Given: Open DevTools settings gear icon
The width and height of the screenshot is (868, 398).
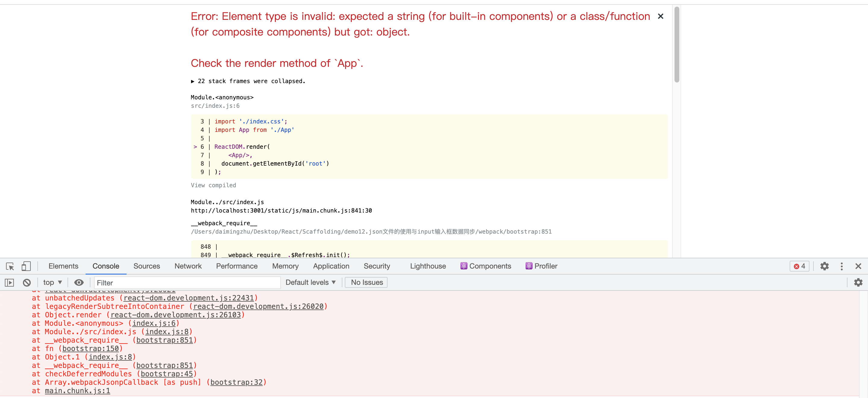Looking at the screenshot, I should (x=824, y=266).
